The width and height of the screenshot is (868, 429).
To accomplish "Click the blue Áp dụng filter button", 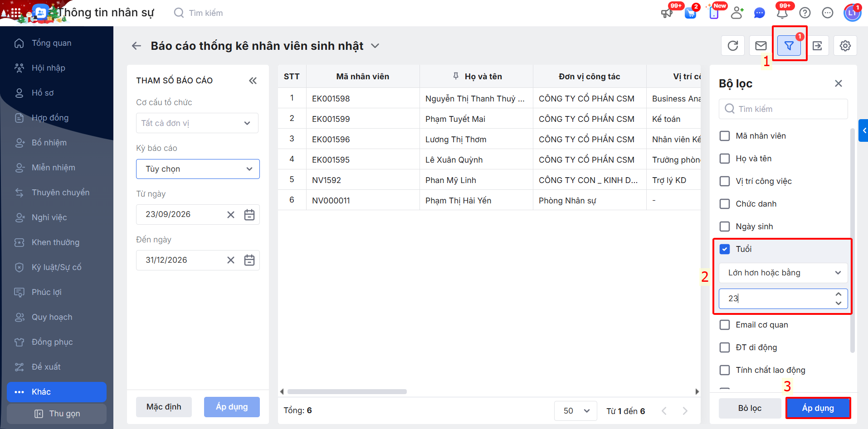I will click(x=818, y=408).
